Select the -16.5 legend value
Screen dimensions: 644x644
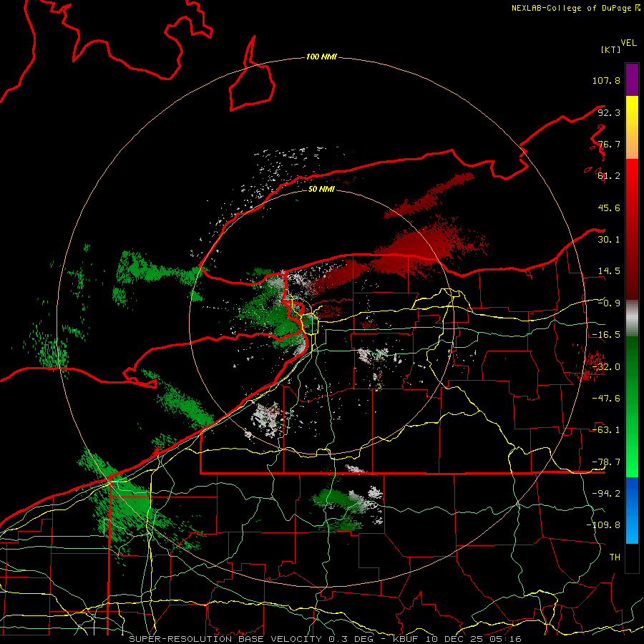tap(606, 335)
